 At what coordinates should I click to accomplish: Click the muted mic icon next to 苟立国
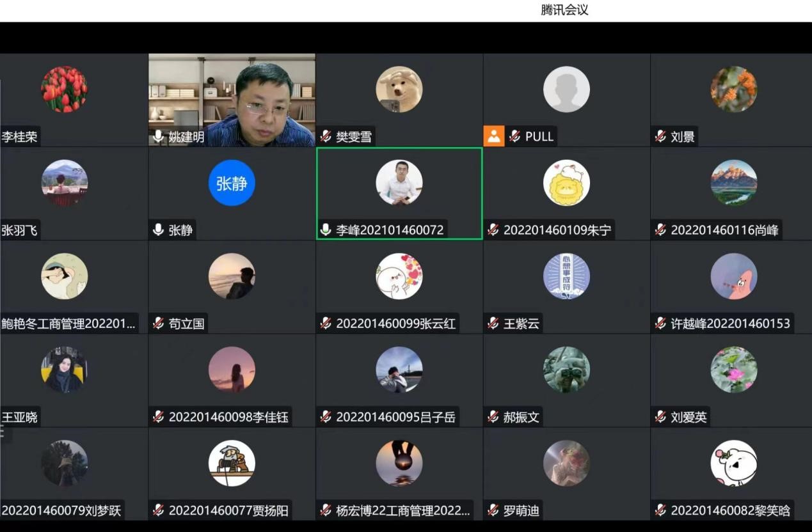[158, 324]
